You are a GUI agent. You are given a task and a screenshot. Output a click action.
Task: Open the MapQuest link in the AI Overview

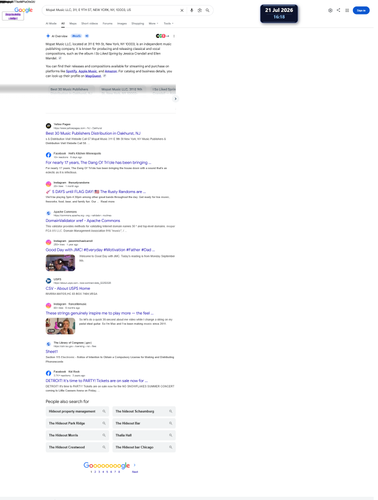(93, 76)
